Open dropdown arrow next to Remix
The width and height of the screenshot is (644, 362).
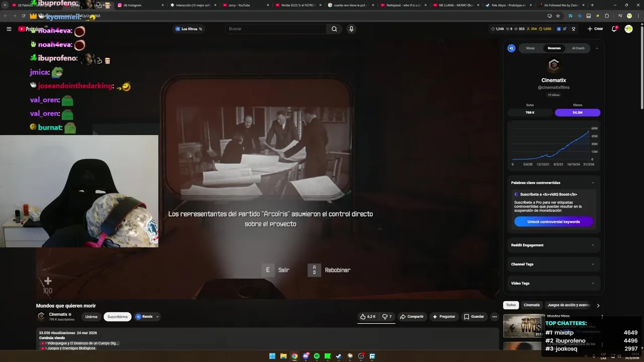157,317
